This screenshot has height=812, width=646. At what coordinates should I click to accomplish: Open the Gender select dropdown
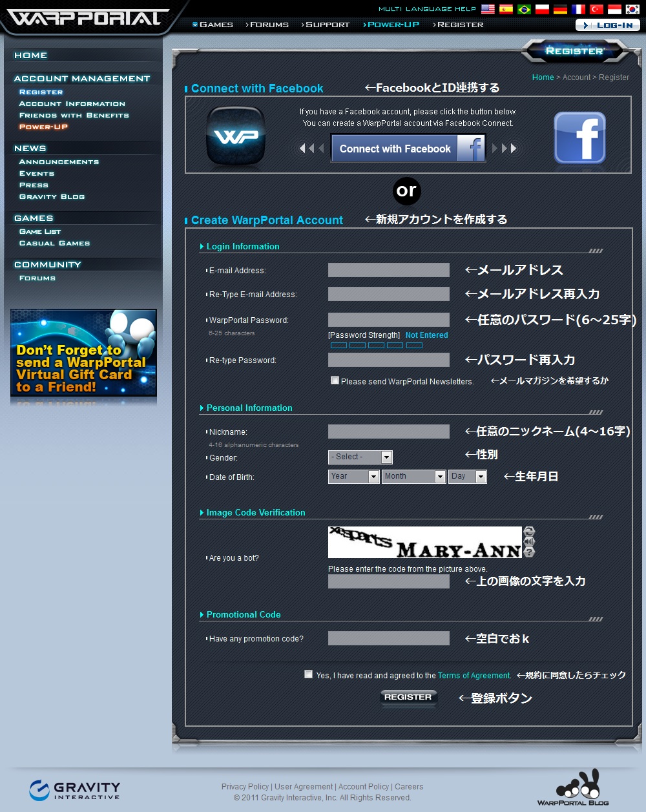click(360, 457)
